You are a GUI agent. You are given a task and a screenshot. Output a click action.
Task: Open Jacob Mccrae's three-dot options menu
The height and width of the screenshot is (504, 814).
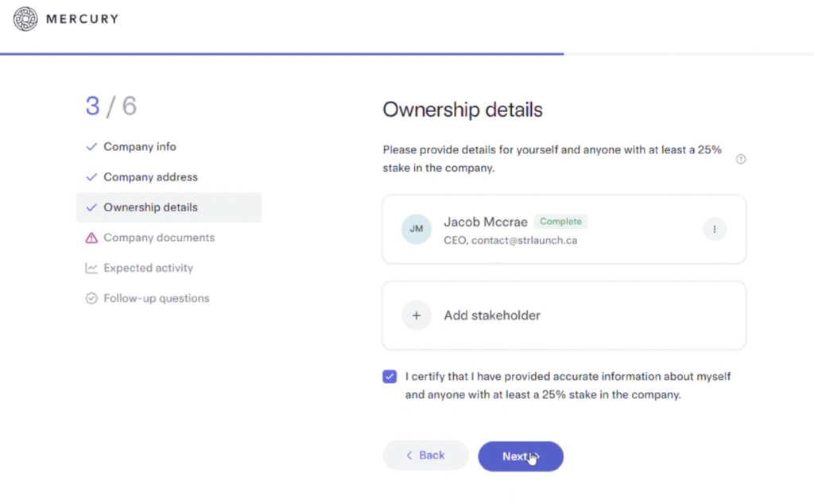(x=714, y=230)
